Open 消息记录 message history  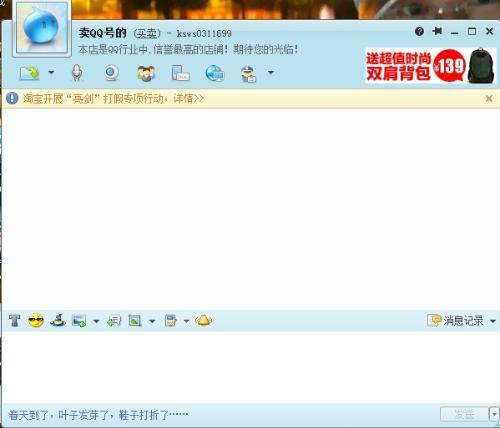click(455, 321)
